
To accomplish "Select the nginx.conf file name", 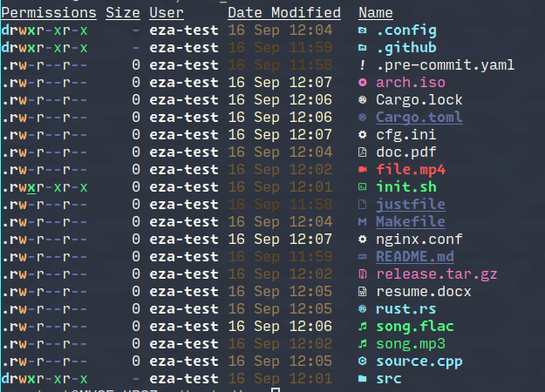I will [419, 240].
